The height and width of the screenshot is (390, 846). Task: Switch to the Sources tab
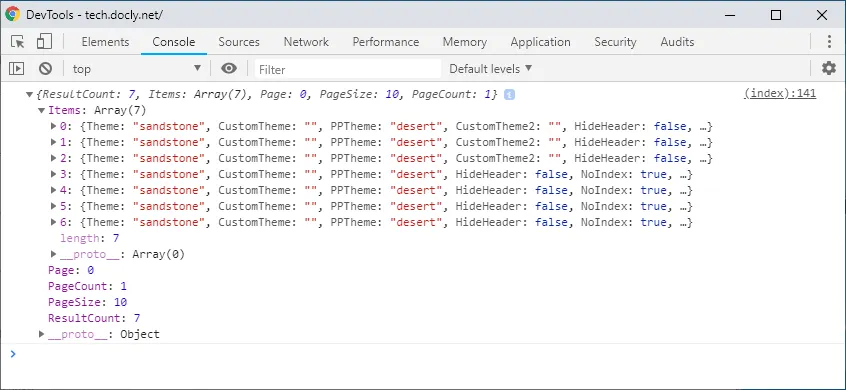pos(239,42)
